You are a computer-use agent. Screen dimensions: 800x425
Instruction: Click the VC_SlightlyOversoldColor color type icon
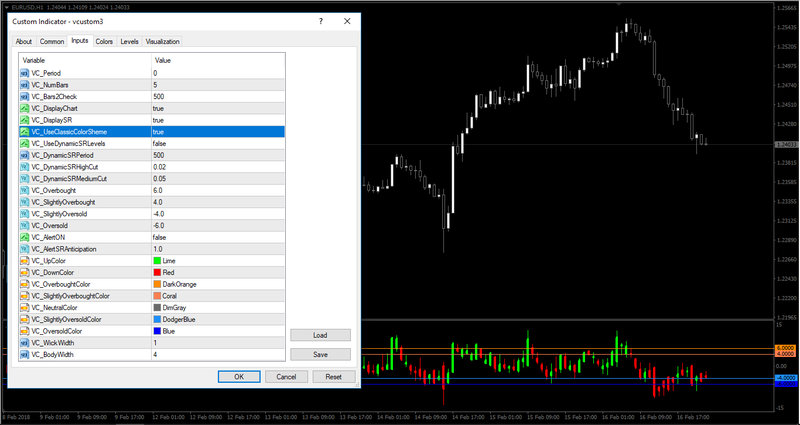click(x=24, y=319)
